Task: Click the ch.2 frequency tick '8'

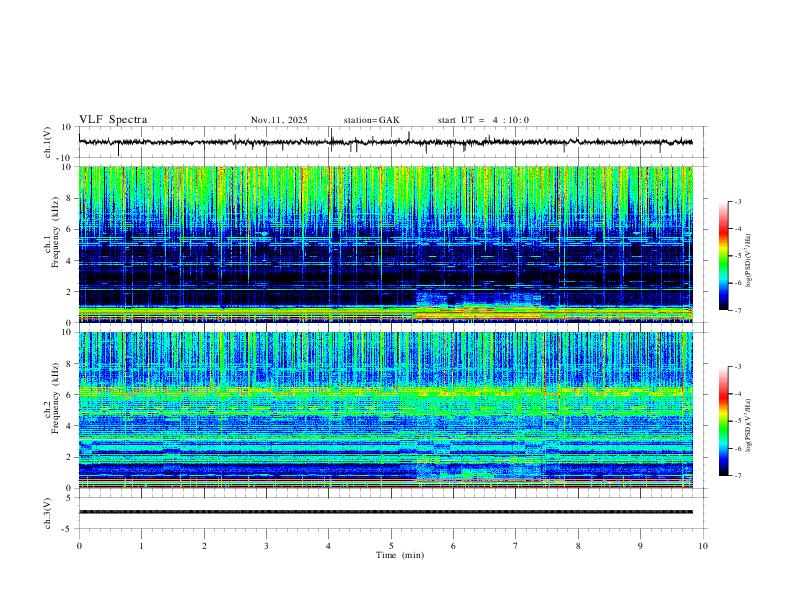Action: [69, 364]
